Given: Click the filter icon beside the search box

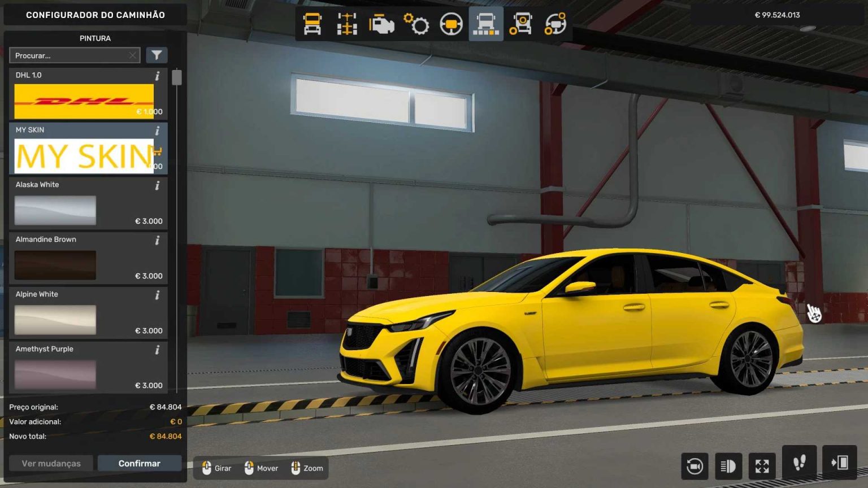Looking at the screenshot, I should (157, 55).
